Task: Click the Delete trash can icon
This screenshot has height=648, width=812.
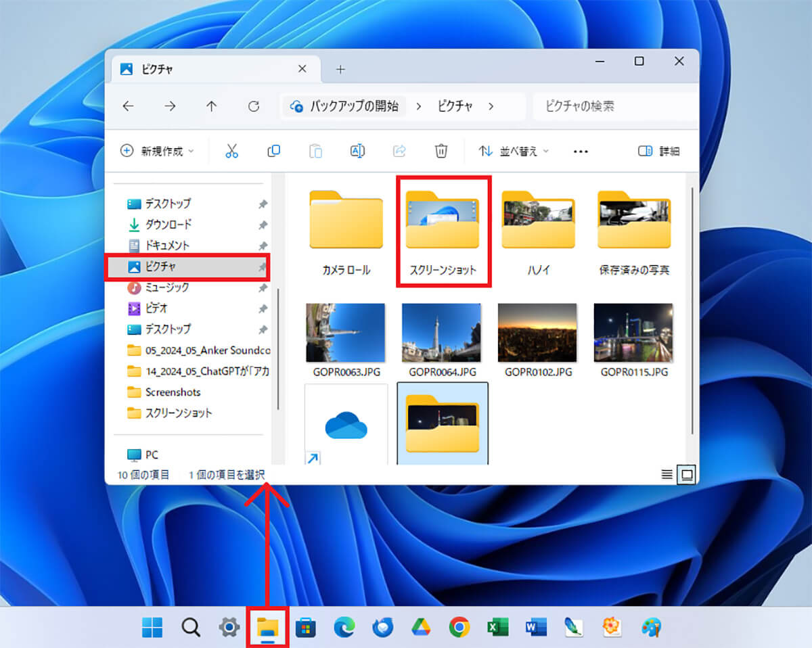Action: click(x=441, y=152)
